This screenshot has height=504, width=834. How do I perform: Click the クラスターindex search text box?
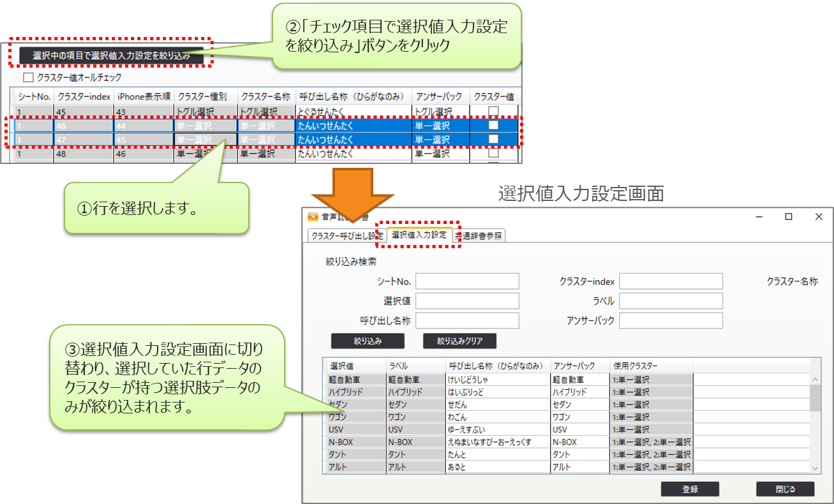[671, 281]
